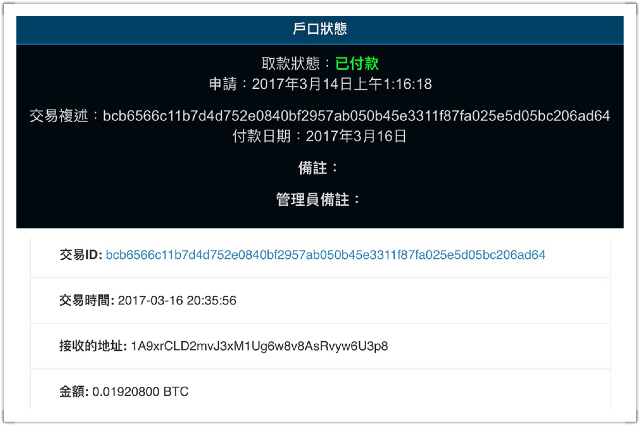Select the receiving address 1A9xrCLD2mvJ3xM1Ug6w8v8AsRvyw6U3p8
Image resolution: width=640 pixels, height=426 pixels.
click(x=260, y=346)
